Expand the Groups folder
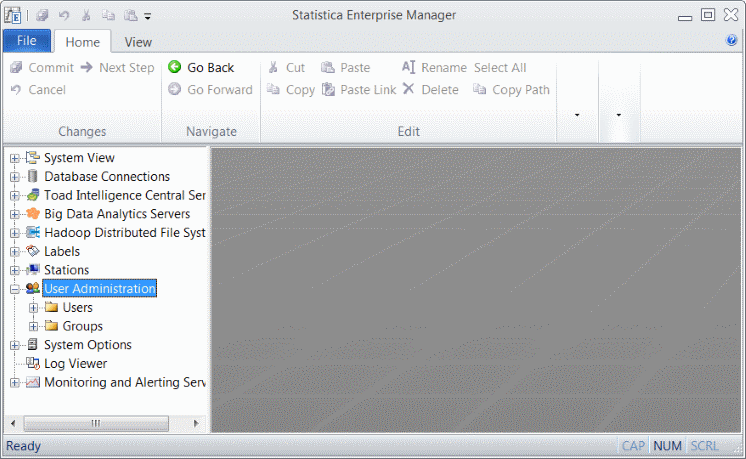The width and height of the screenshot is (746, 459). tap(33, 327)
